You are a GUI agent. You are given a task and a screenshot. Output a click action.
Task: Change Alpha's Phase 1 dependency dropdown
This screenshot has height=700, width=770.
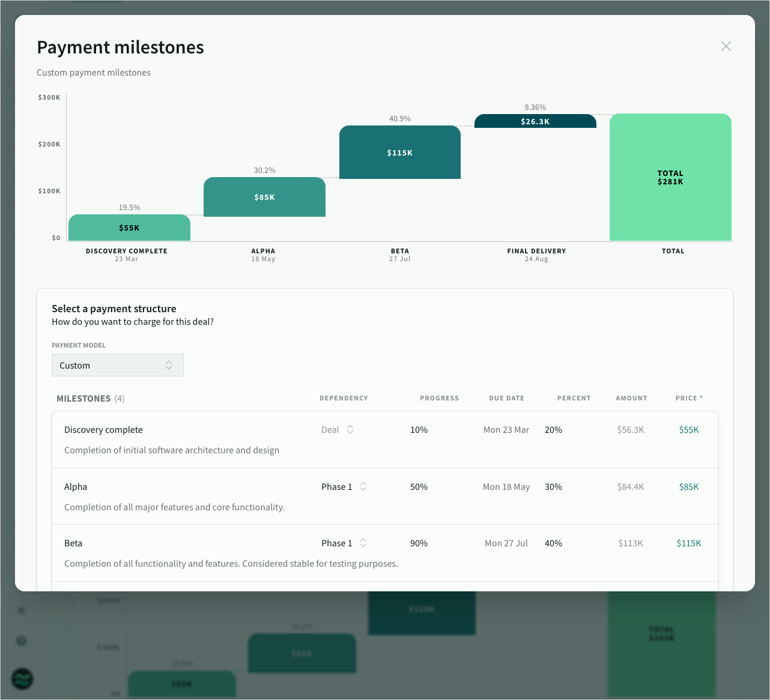coord(344,486)
